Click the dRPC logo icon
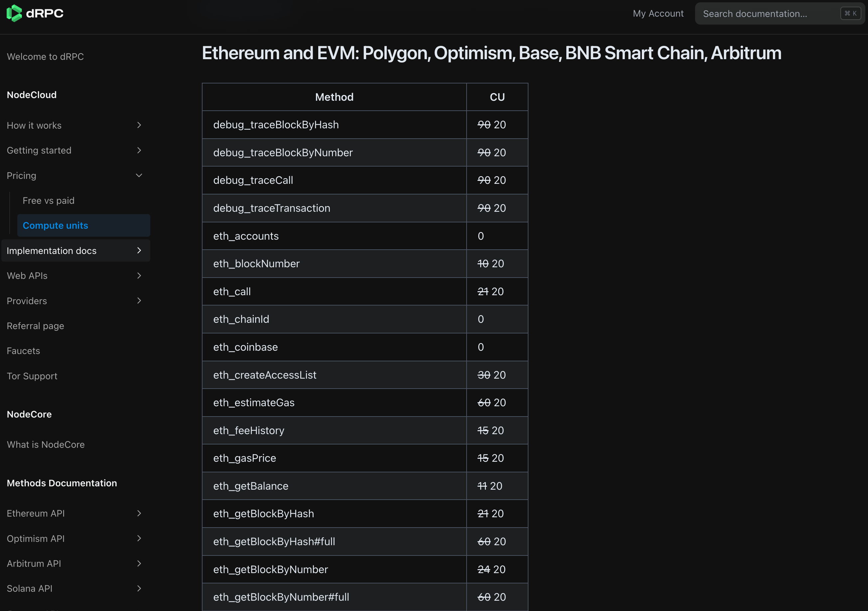Image resolution: width=868 pixels, height=611 pixels. click(14, 13)
